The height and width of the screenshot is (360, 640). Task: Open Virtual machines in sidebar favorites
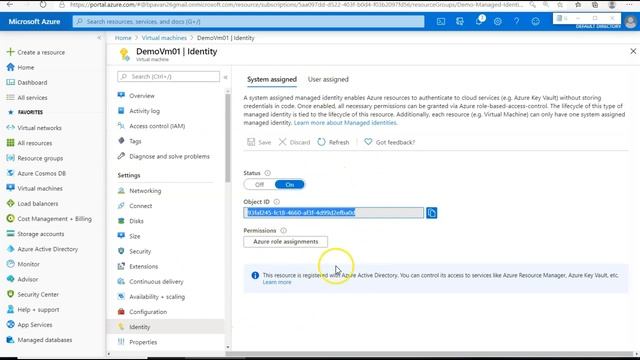(x=34, y=188)
